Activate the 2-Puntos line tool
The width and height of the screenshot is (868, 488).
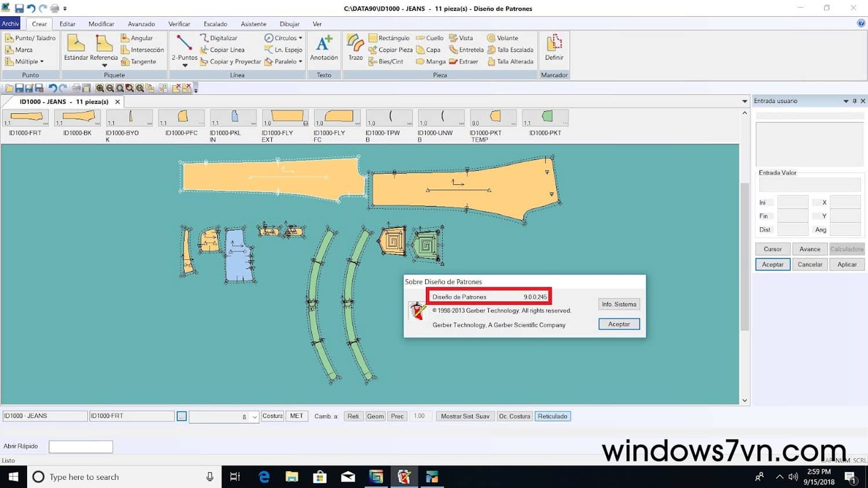tap(185, 47)
